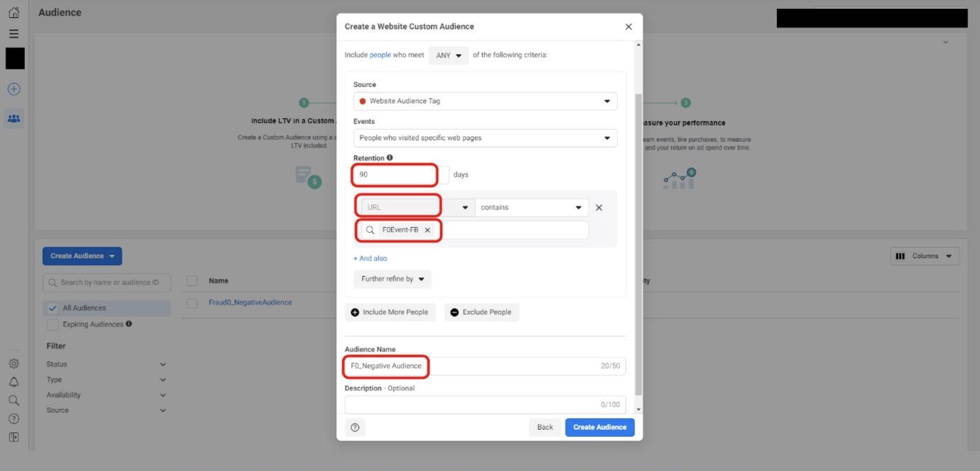Click the notifications bell icon
The width and height of the screenshot is (980, 471).
[14, 382]
